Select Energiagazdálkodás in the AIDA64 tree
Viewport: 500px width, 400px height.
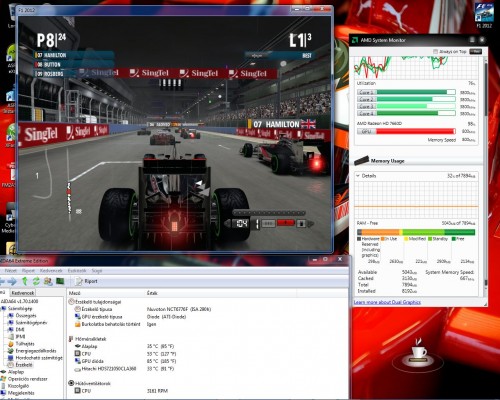36,351
